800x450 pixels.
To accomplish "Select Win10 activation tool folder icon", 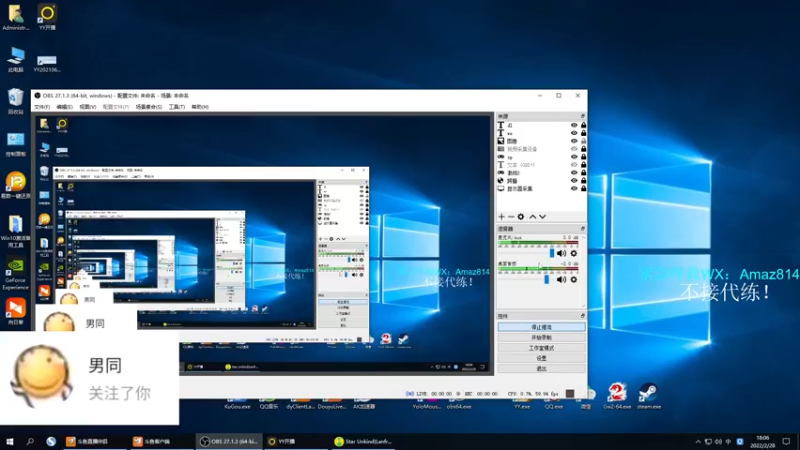I will tap(15, 231).
